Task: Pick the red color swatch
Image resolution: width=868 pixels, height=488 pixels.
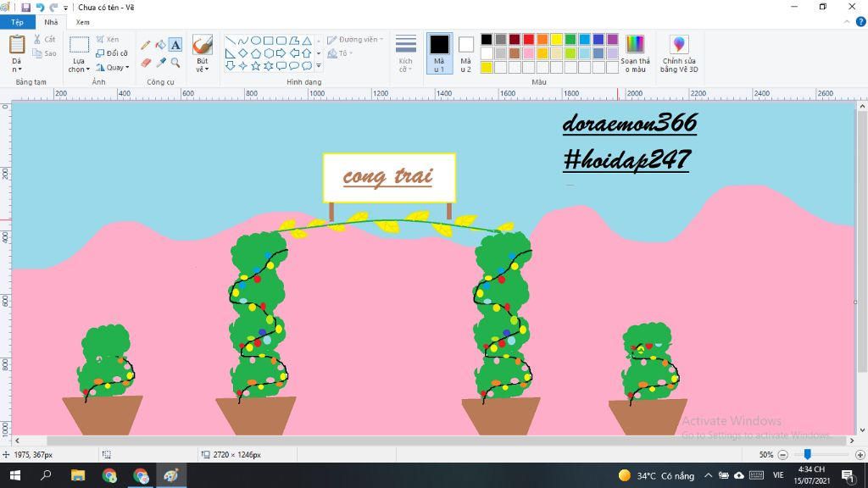Action: pyautogui.click(x=529, y=39)
